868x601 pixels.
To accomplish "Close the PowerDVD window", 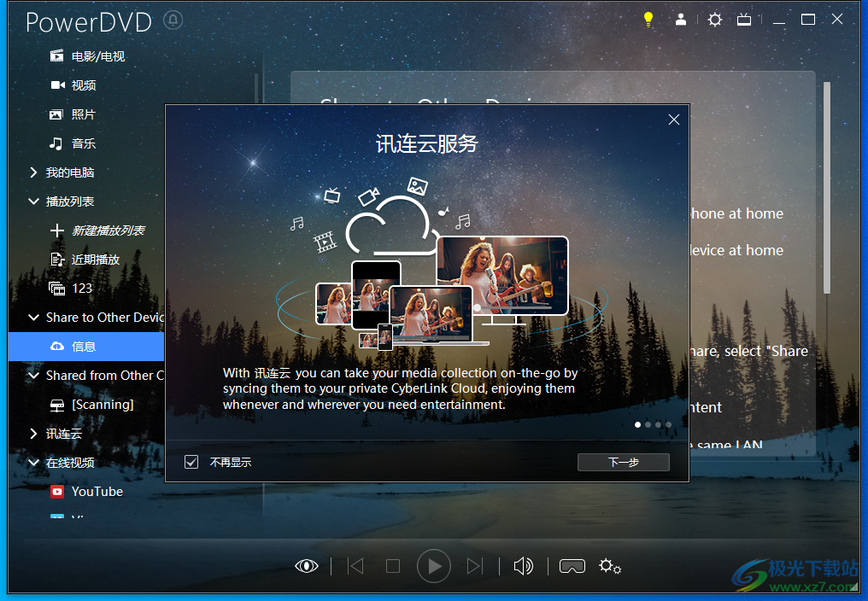I will click(837, 20).
